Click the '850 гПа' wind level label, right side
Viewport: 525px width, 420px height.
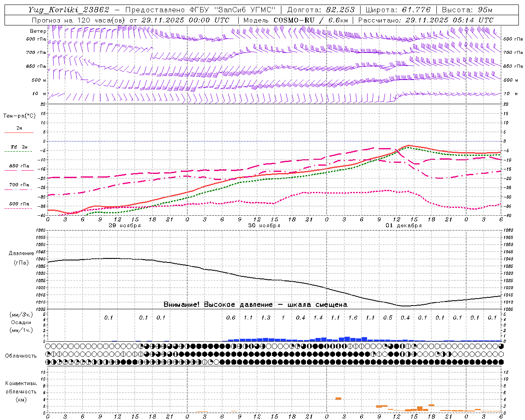(513, 66)
